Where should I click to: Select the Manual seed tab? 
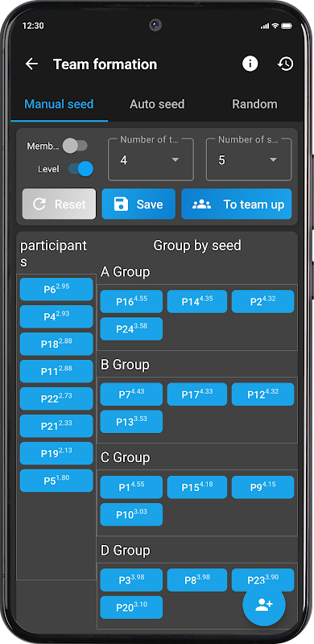click(60, 105)
